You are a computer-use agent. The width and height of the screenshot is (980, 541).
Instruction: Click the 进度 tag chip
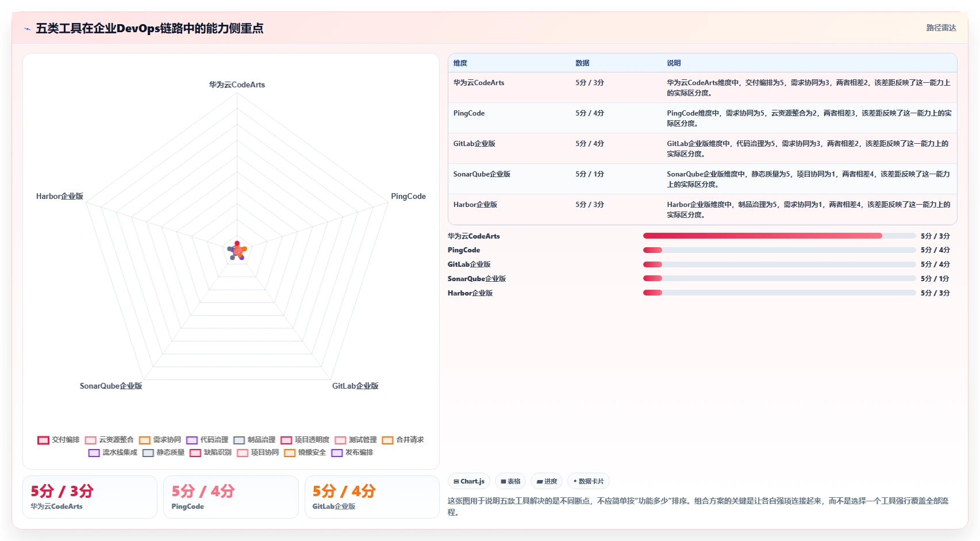[x=547, y=481]
